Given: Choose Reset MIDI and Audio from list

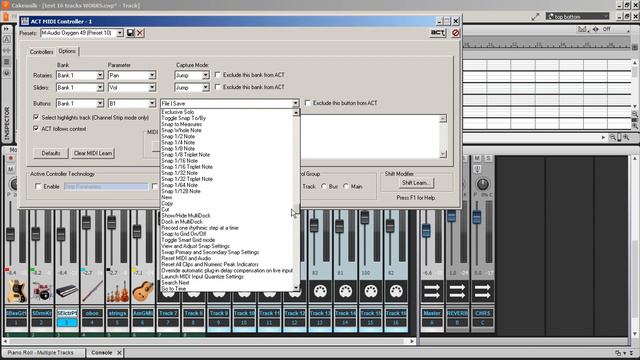Looking at the screenshot, I should (x=186, y=258).
